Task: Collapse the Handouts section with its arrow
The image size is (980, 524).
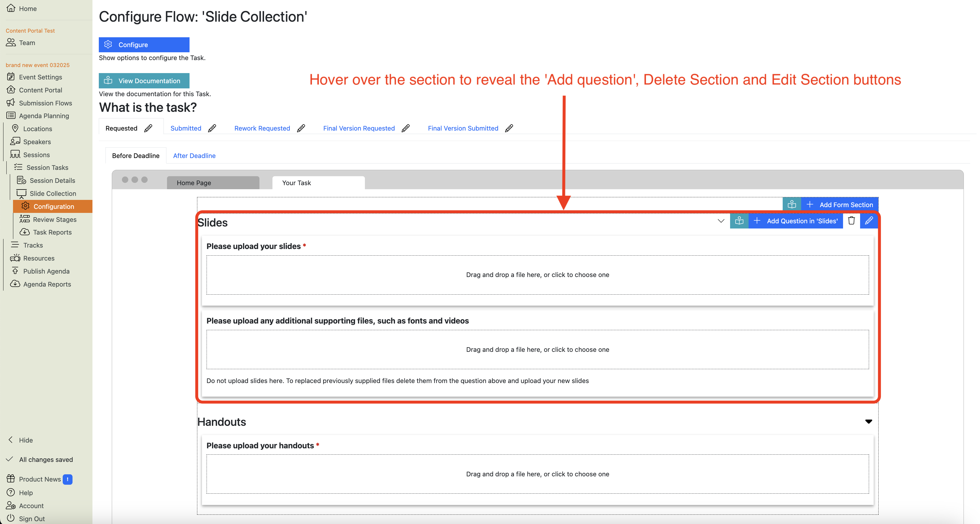Action: 868,421
